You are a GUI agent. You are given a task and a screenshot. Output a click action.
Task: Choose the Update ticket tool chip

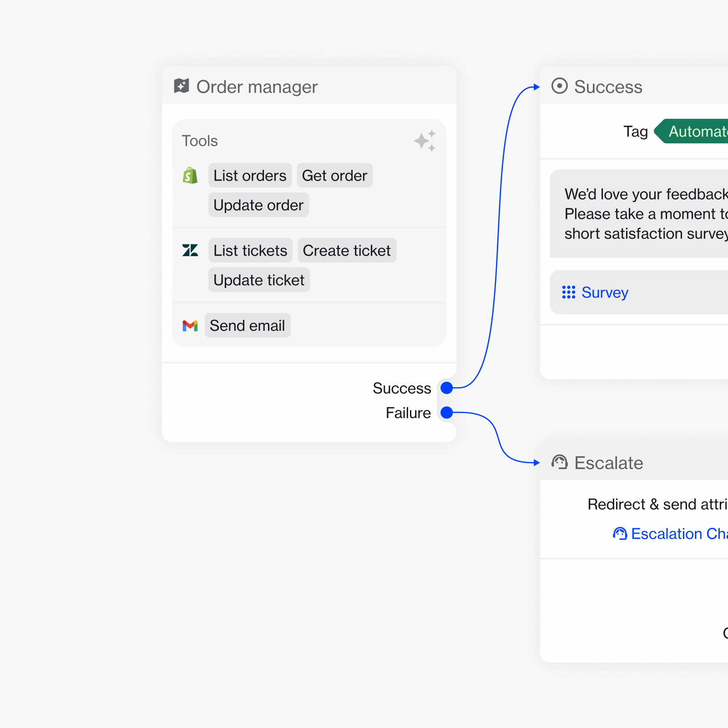click(259, 280)
